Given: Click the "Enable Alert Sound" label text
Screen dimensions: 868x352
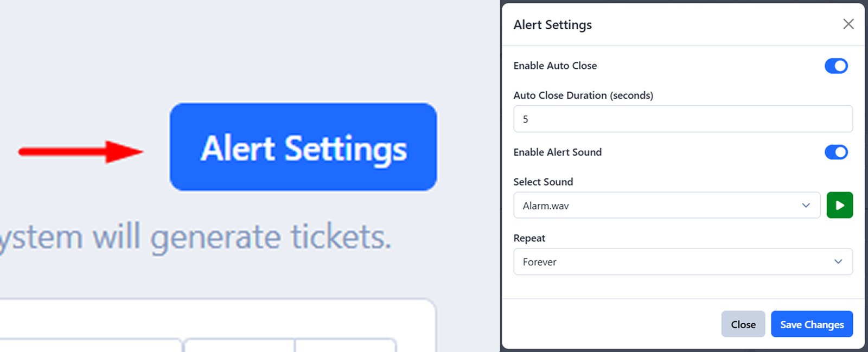Looking at the screenshot, I should click(x=557, y=152).
